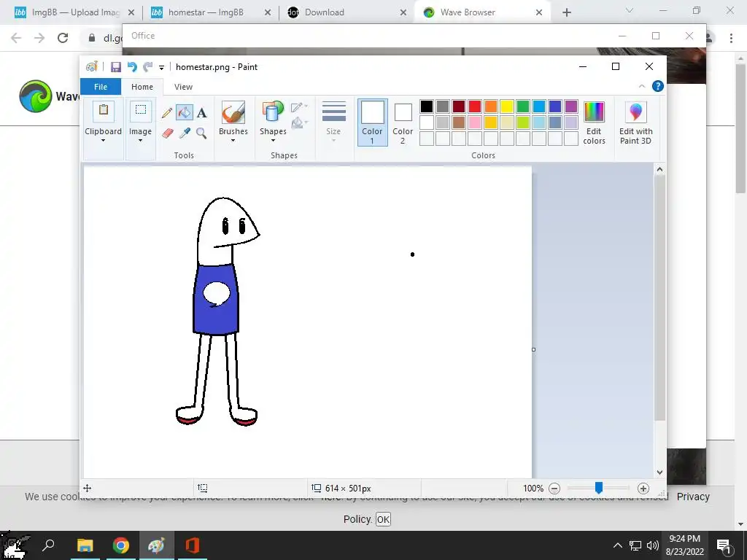Switch to the Home ribbon tab
Screen dimensions: 747x560
coord(142,87)
